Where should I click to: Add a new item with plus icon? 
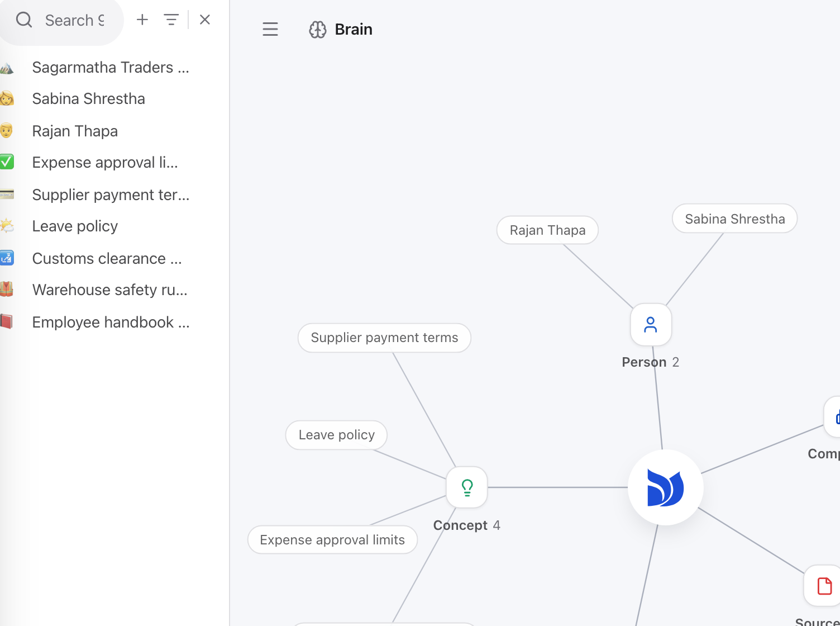[142, 20]
